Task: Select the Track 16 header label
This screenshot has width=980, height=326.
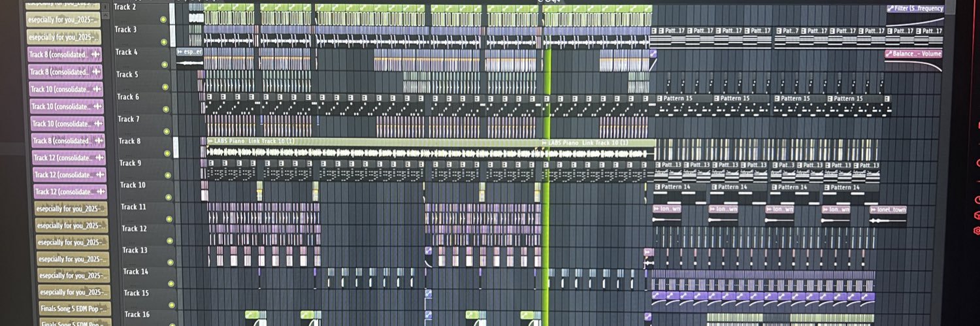Action: pos(137,314)
